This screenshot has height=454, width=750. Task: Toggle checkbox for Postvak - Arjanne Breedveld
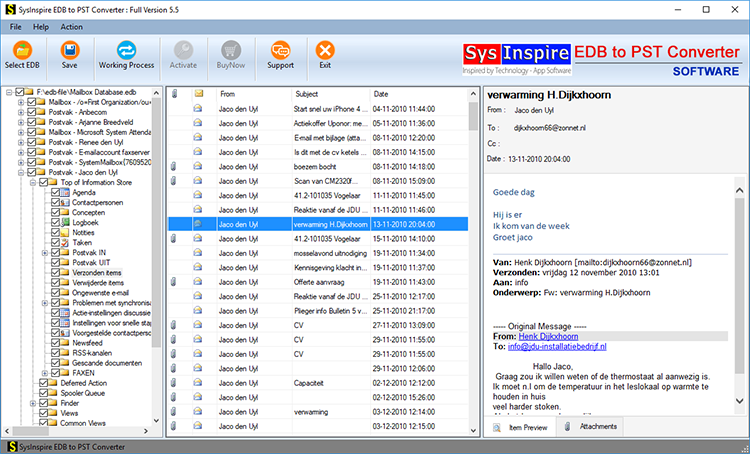pyautogui.click(x=32, y=122)
